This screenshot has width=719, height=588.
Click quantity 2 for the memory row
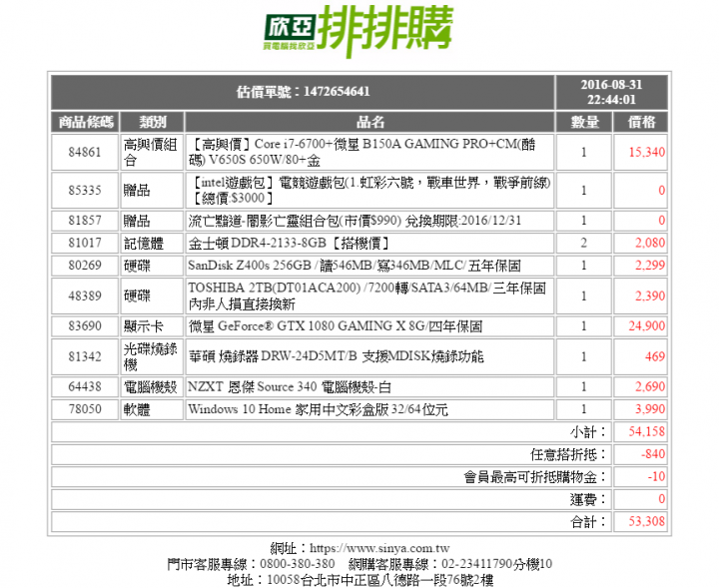point(584,243)
